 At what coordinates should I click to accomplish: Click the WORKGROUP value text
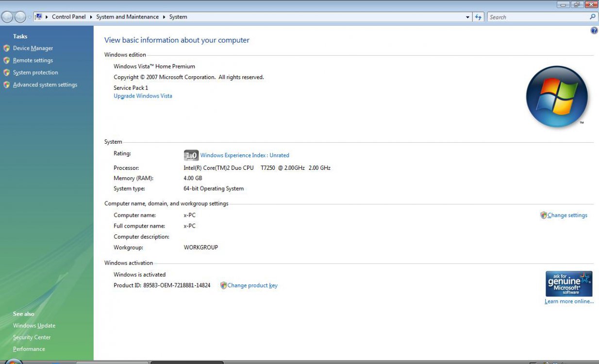(201, 248)
